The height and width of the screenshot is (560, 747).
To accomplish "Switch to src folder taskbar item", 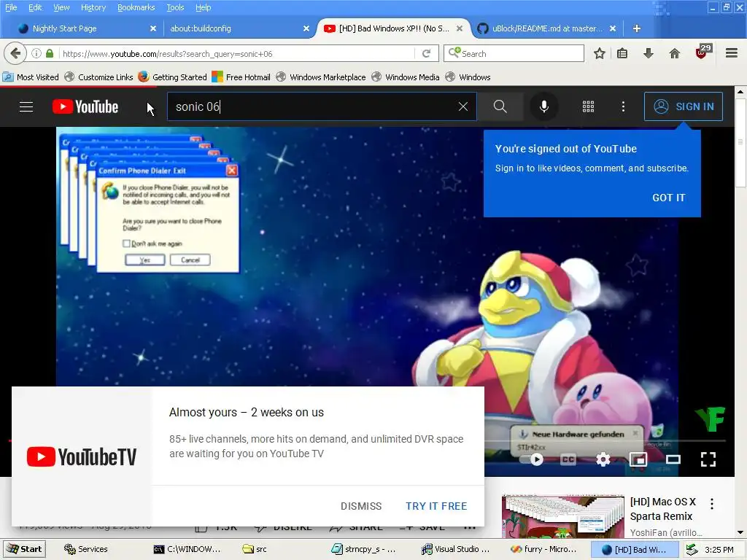I will (255, 549).
